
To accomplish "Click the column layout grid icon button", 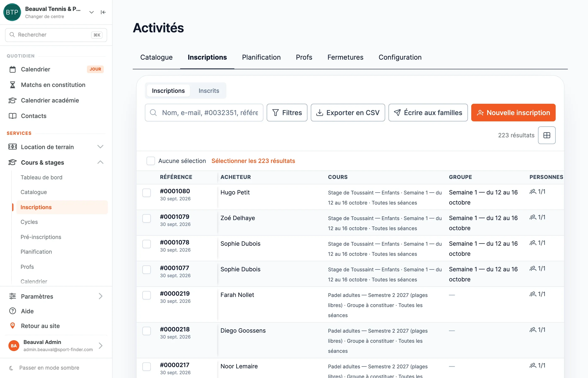I will click(x=547, y=135).
